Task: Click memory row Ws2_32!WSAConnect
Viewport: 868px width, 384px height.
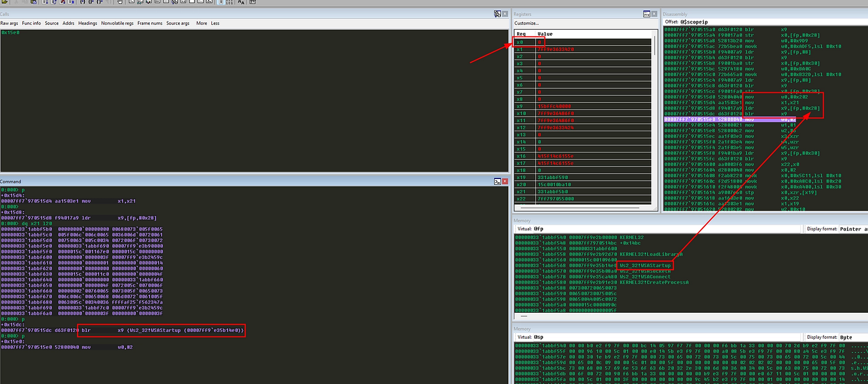Action: (x=591, y=277)
